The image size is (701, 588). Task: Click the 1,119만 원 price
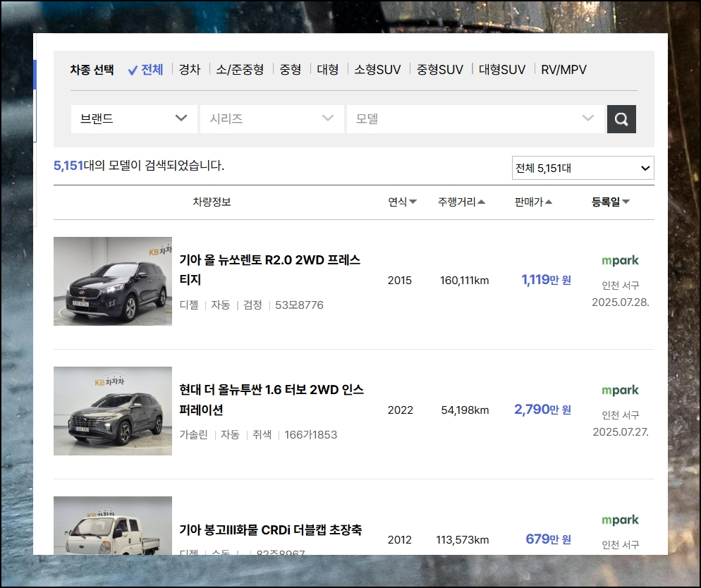pyautogui.click(x=547, y=280)
